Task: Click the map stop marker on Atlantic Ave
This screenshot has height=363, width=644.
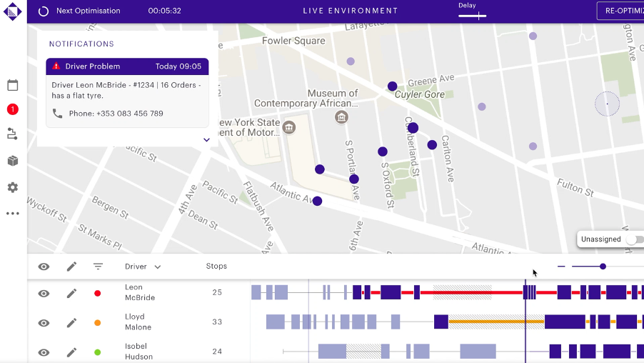Action: click(x=317, y=201)
